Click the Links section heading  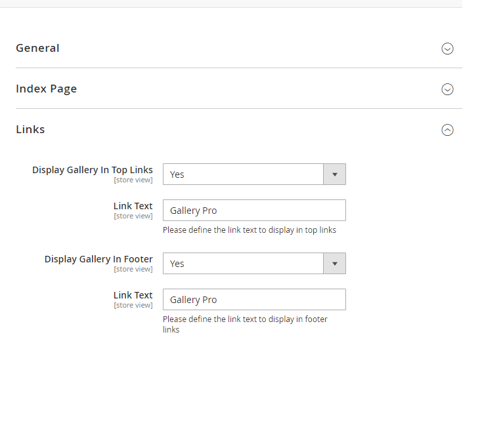tap(30, 129)
